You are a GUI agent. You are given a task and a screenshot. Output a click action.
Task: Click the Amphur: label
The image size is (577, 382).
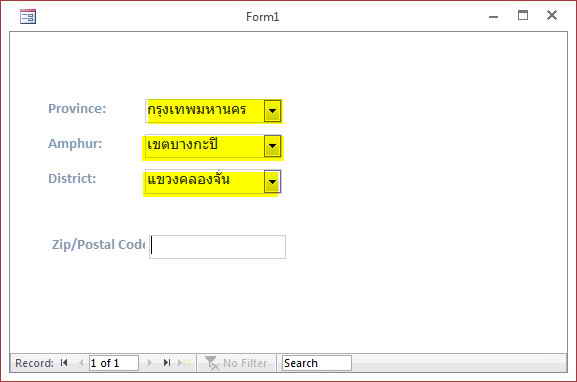[x=75, y=144]
